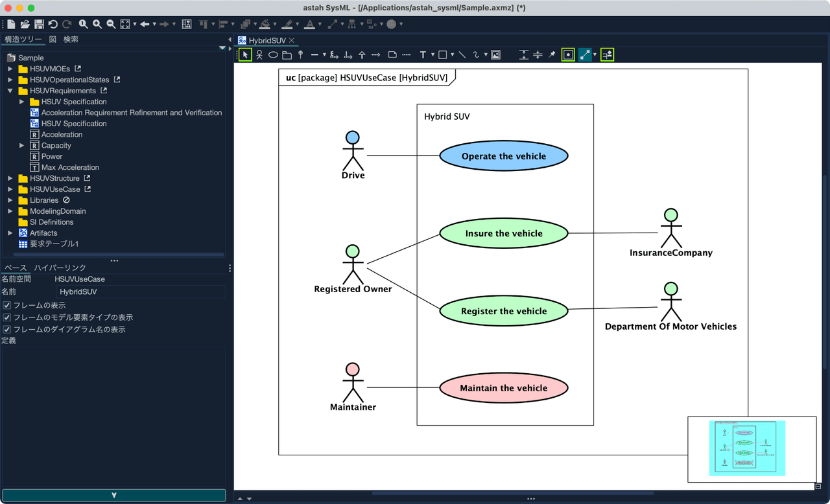
Task: Select the Association line tool
Action: (314, 55)
